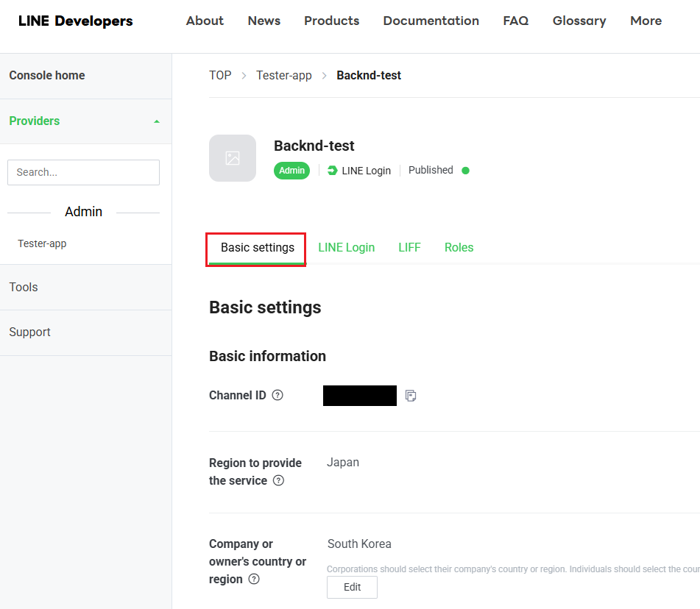Click the green Published status dot
The width and height of the screenshot is (700, 609).
465,171
